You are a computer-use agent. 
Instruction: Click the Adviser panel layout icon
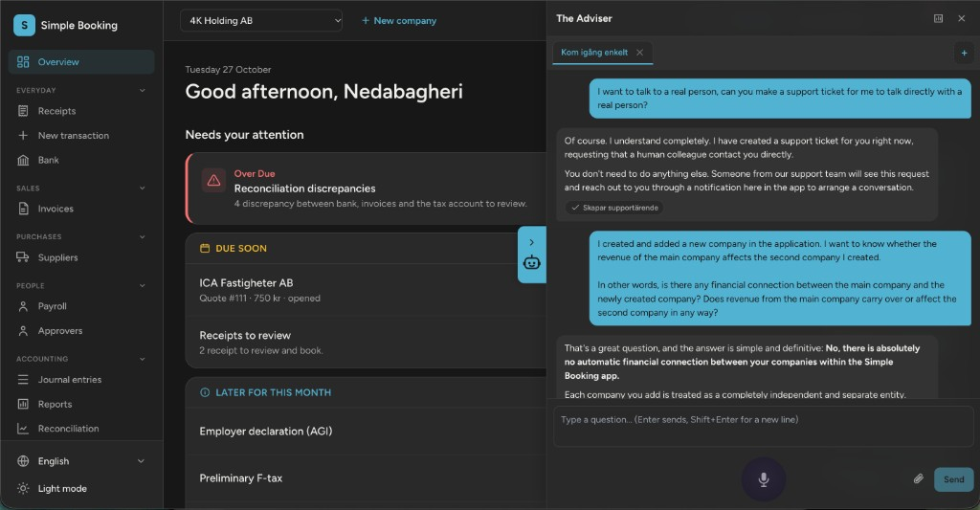coord(938,19)
